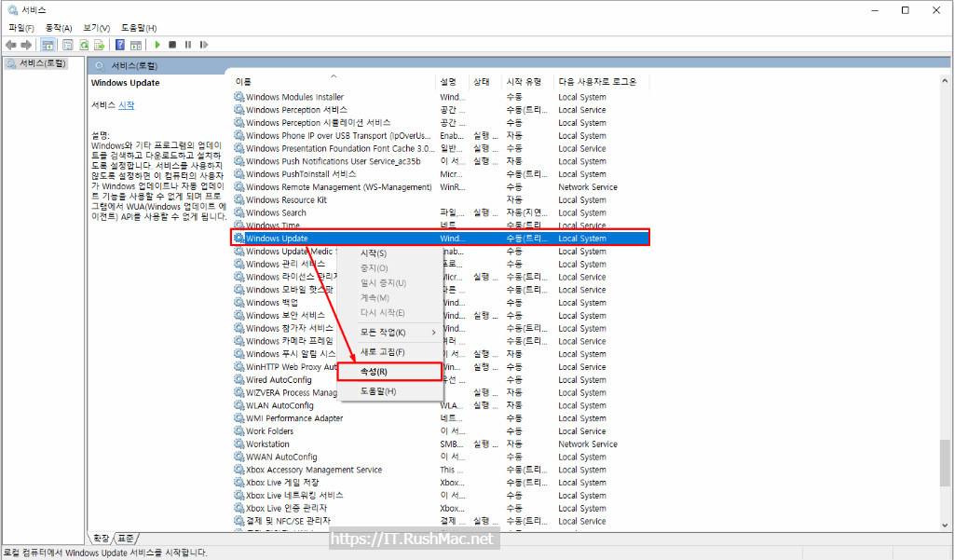Select Xbox Live 게임 저장 service icon
The height and width of the screenshot is (560, 954).
point(239,482)
